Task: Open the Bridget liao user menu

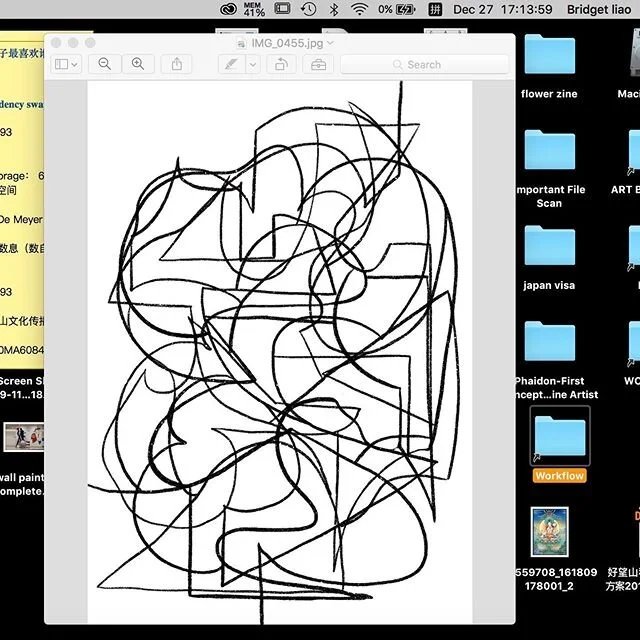Action: point(599,9)
